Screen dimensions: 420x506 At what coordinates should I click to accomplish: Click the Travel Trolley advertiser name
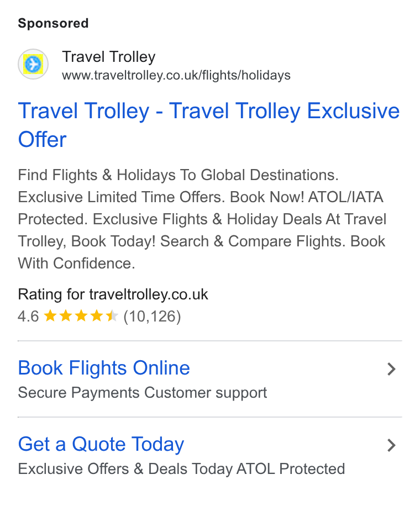pos(109,57)
